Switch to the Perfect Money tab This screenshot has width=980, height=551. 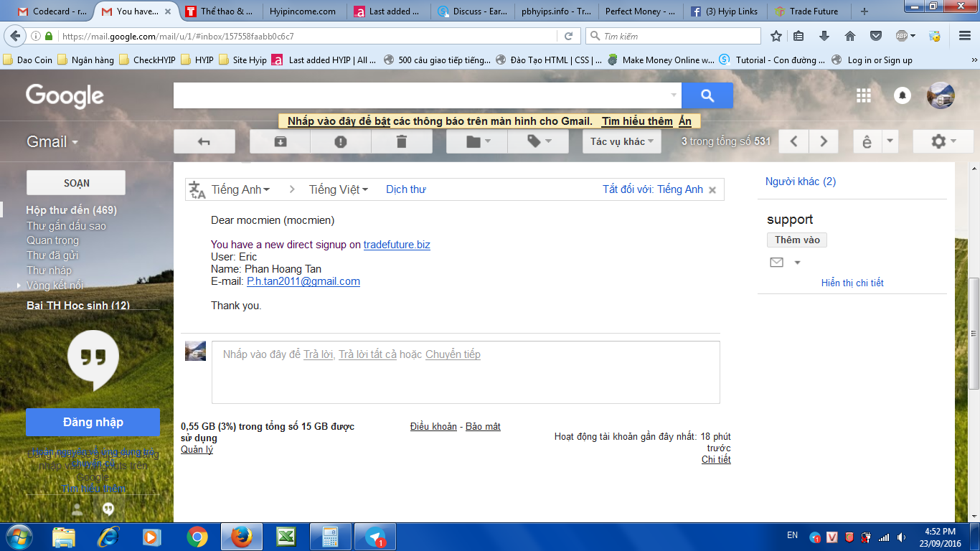click(x=639, y=11)
